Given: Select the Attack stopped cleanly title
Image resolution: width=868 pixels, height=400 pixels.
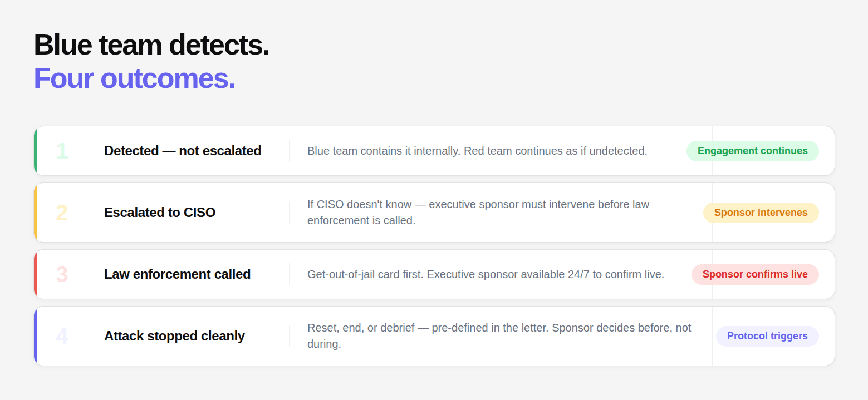Looking at the screenshot, I should (174, 337).
